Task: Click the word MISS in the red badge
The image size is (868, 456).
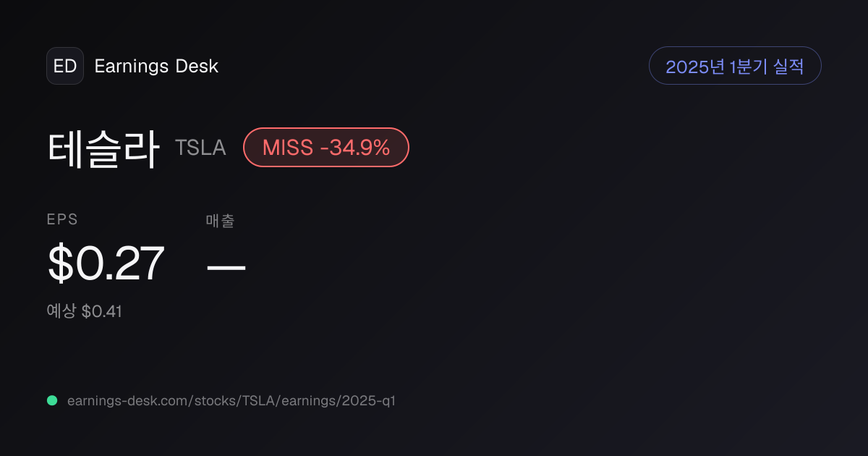Action: [288, 148]
